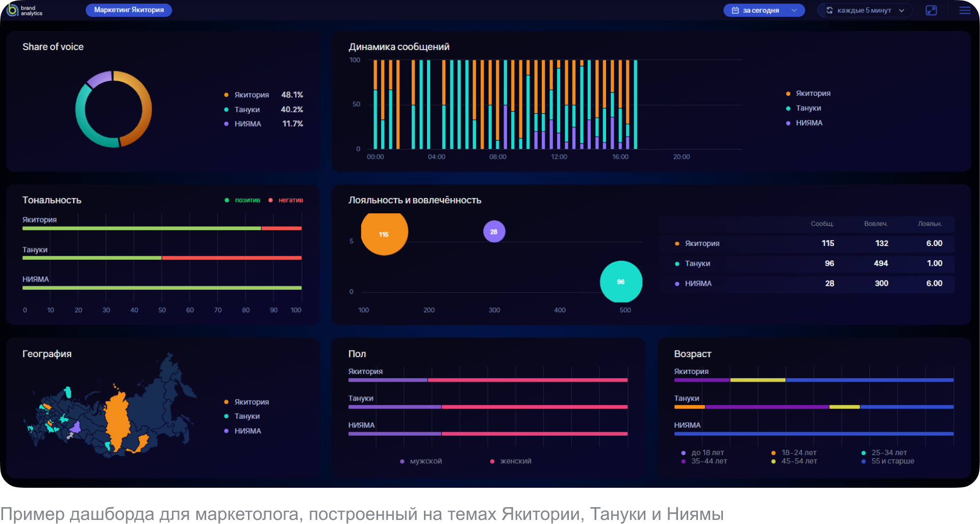Toggle 45-54 лет age legend

pyautogui.click(x=794, y=461)
